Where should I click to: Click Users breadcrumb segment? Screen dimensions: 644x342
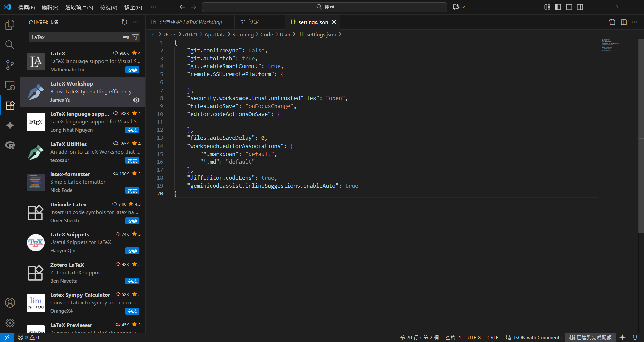pyautogui.click(x=170, y=34)
